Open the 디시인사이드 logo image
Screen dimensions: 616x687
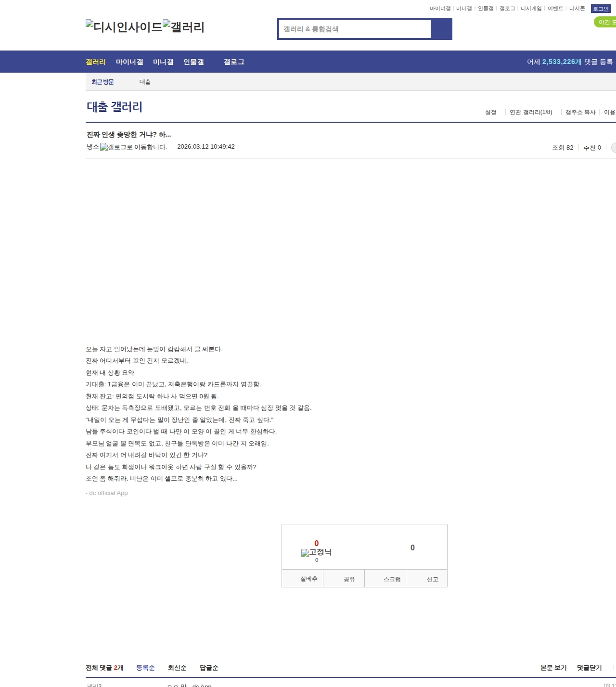tap(124, 27)
